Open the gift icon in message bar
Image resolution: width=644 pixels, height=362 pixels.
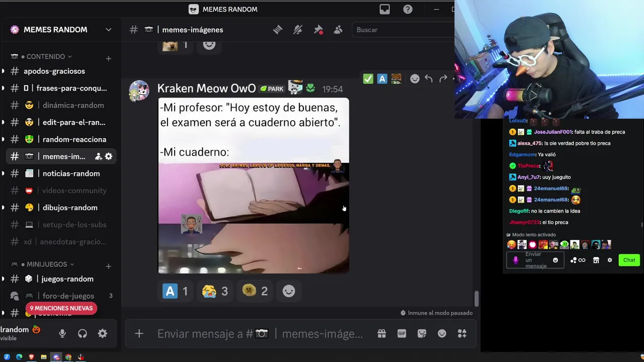pyautogui.click(x=382, y=333)
